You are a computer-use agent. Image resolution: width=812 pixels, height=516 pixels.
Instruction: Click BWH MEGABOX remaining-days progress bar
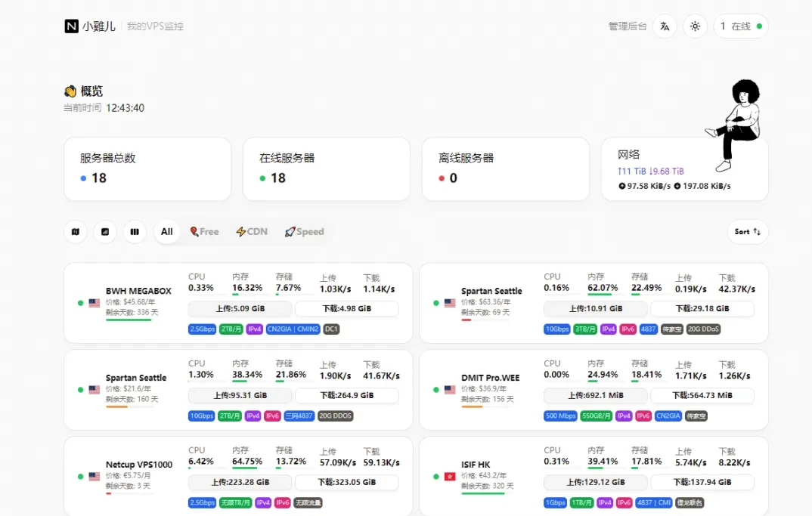click(129, 320)
